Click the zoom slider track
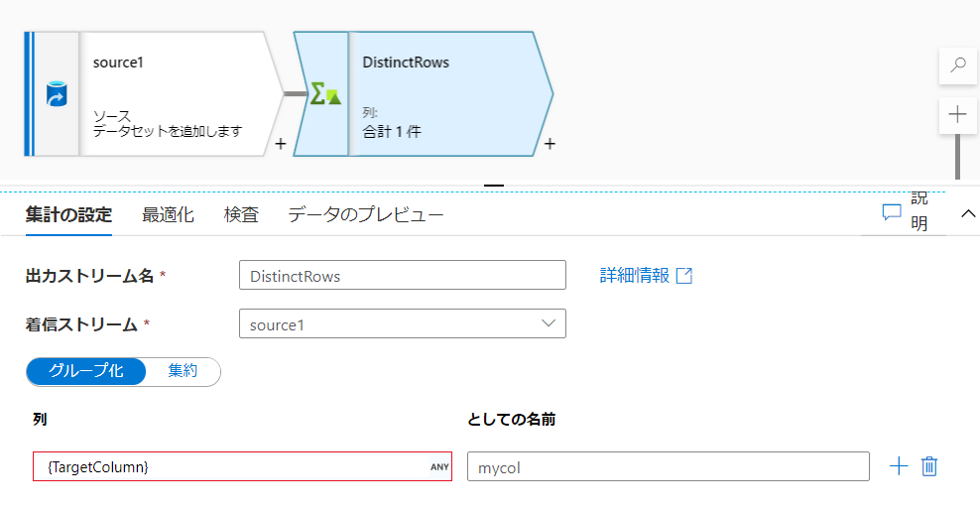This screenshot has width=980, height=511. (957, 157)
